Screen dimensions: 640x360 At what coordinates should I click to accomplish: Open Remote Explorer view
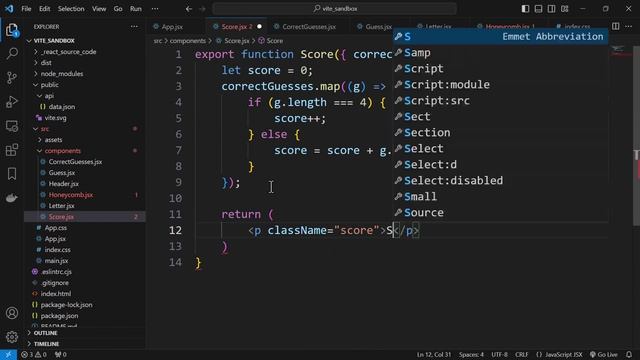12,126
